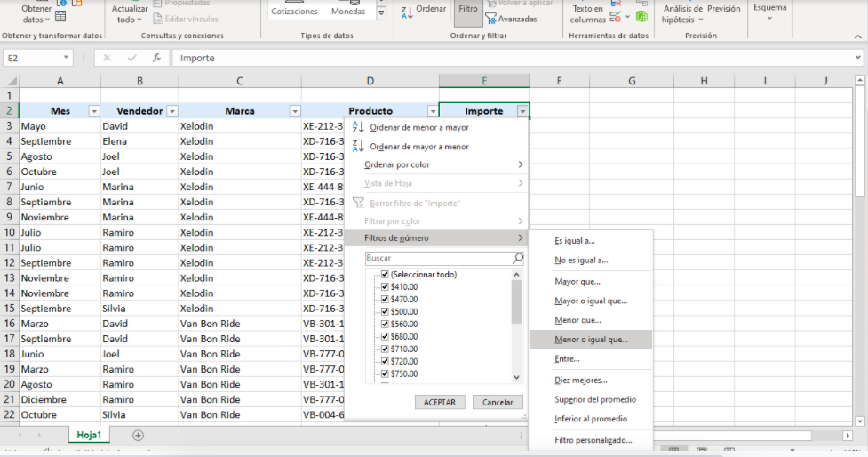Click the filter list scrollbar up arrow

point(516,274)
